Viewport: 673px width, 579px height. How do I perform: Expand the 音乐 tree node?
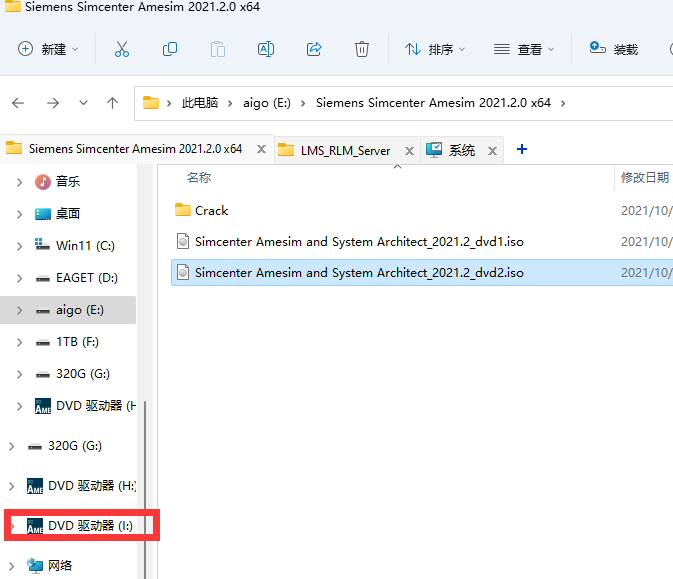[x=19, y=182]
